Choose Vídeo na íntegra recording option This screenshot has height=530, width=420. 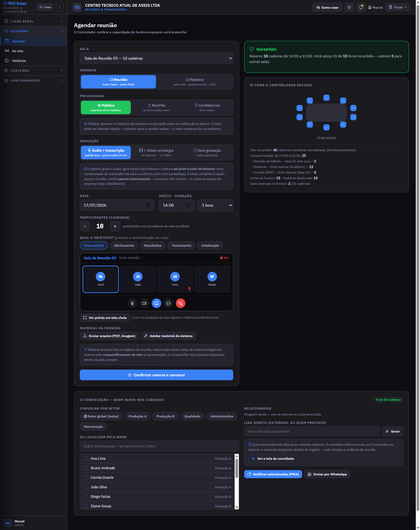point(156,153)
